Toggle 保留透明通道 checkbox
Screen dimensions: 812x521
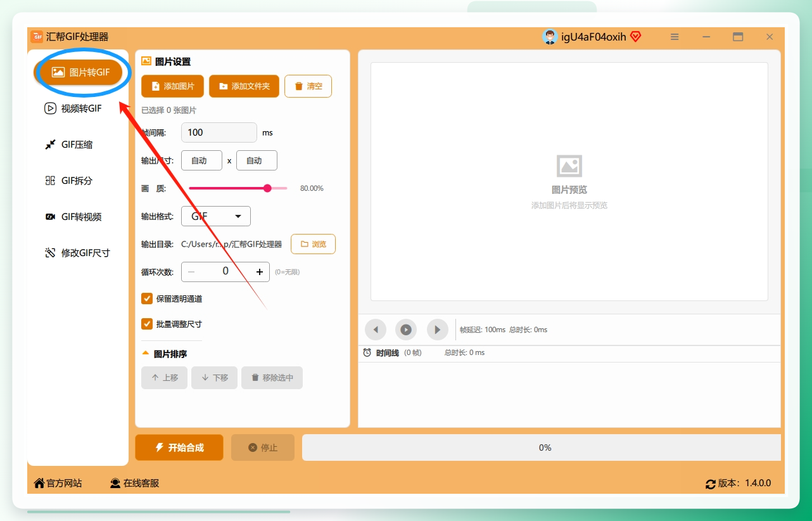coord(147,299)
